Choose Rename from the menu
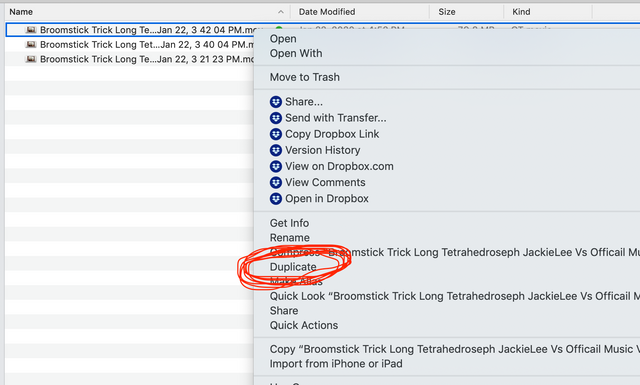This screenshot has height=385, width=640. click(x=289, y=238)
